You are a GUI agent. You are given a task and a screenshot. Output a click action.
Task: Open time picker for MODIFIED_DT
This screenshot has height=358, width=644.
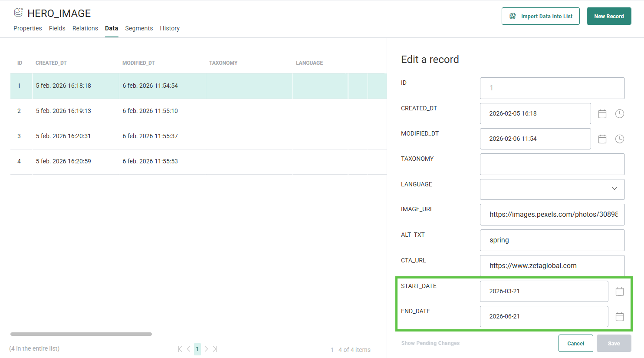click(x=619, y=139)
